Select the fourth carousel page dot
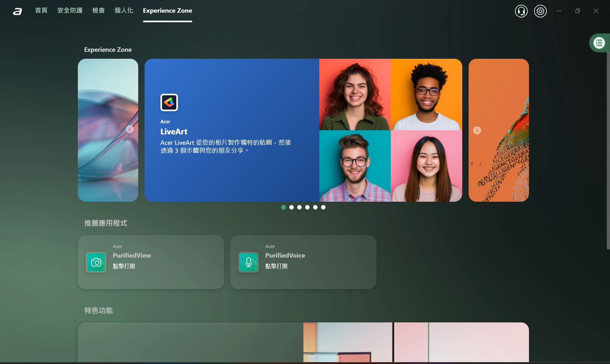610x364 pixels. [307, 207]
